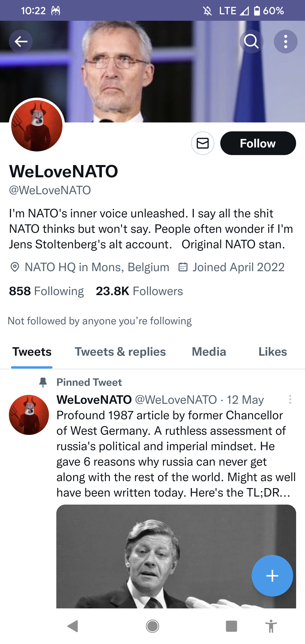The image size is (305, 644).
Task: Tap the avatar on the pinned tweet
Action: (x=29, y=415)
